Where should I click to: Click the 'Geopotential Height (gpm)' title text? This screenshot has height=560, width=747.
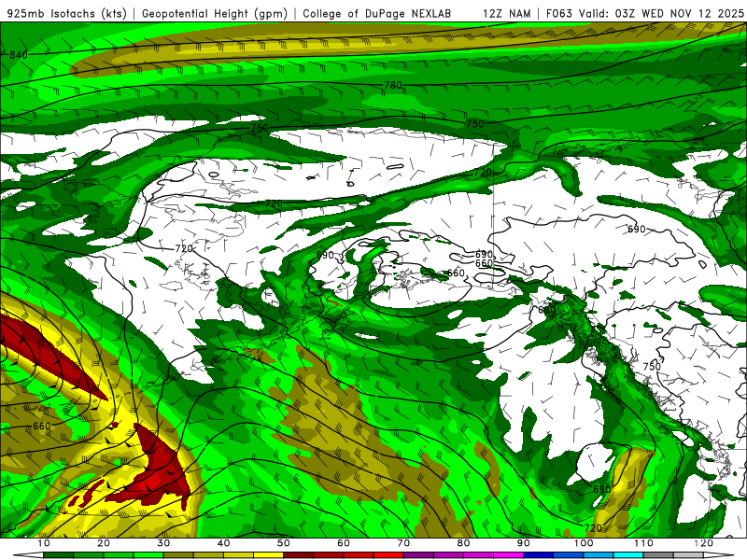click(x=215, y=13)
